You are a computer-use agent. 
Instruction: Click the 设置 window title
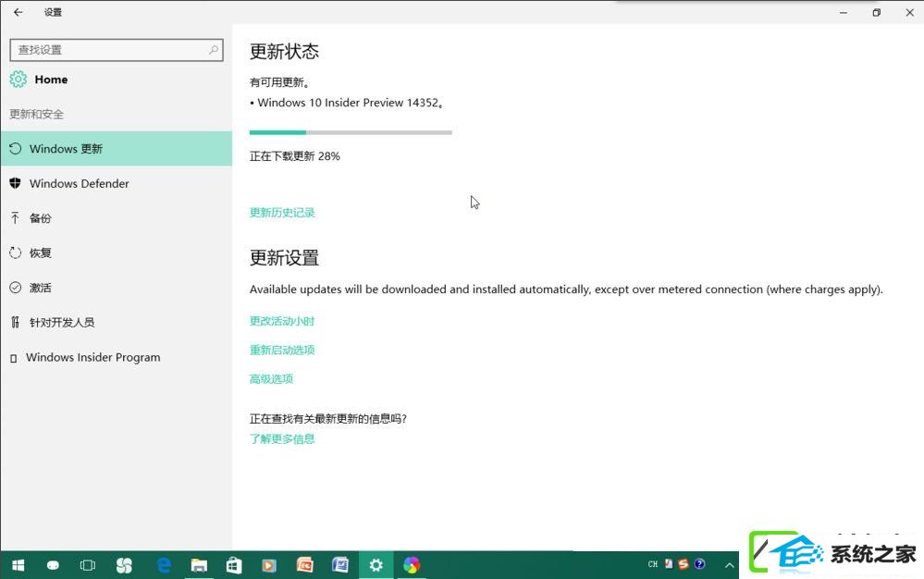53,12
